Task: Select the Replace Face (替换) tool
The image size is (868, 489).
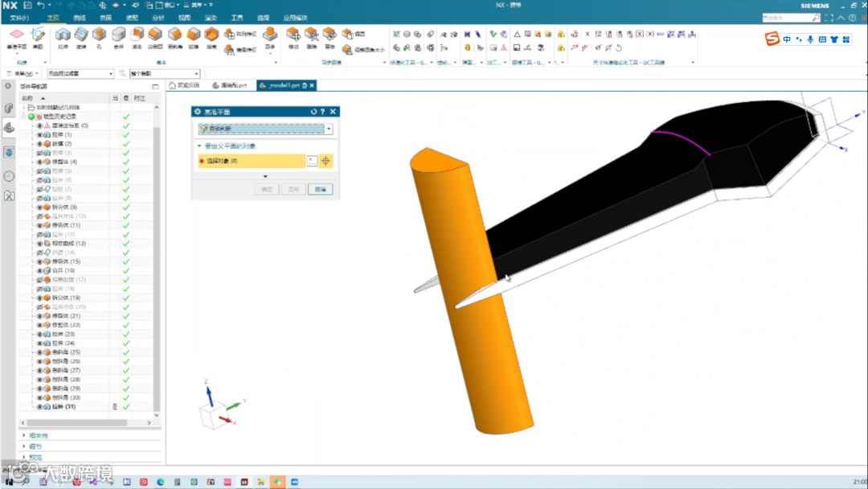Action: tap(330, 37)
